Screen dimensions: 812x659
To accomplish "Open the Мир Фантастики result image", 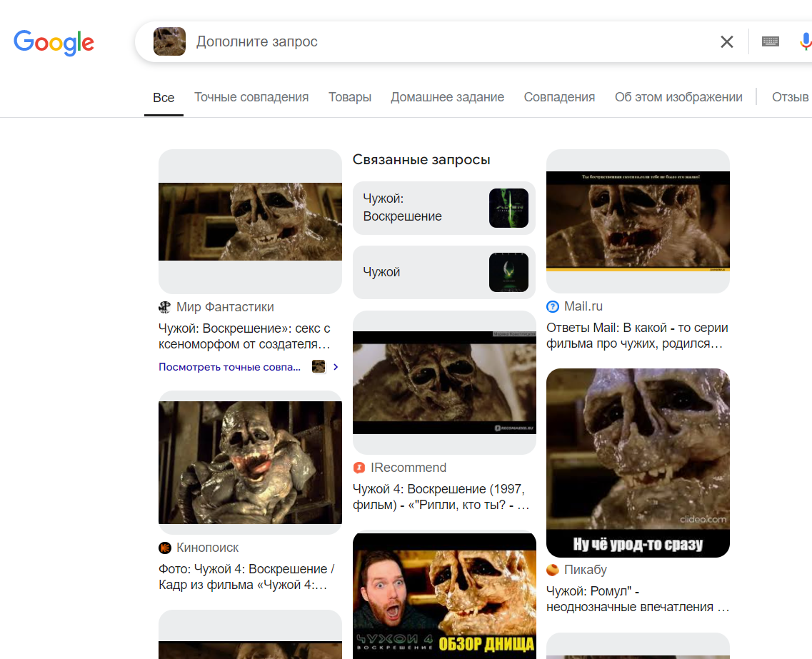I will pyautogui.click(x=250, y=221).
